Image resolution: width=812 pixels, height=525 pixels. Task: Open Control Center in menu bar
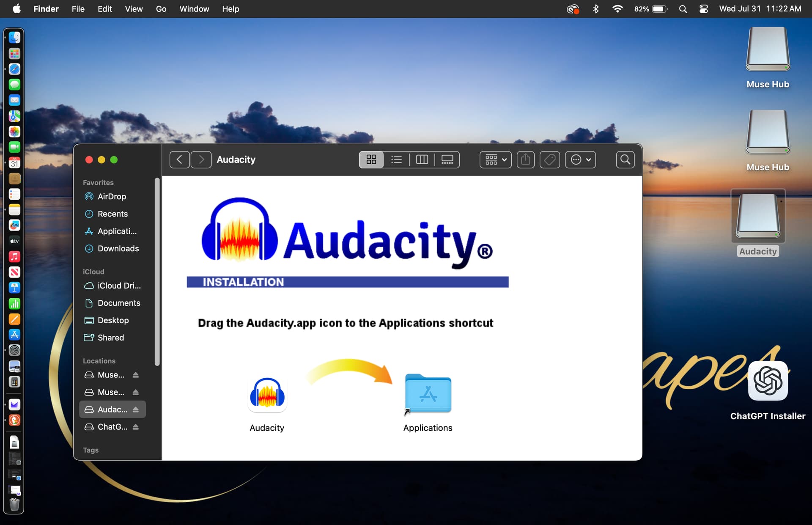704,9
